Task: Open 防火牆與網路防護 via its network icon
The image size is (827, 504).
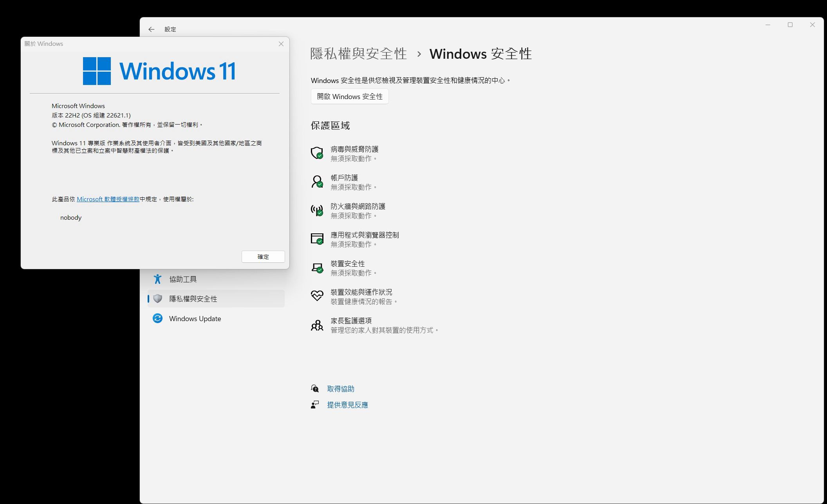Action: click(x=317, y=210)
